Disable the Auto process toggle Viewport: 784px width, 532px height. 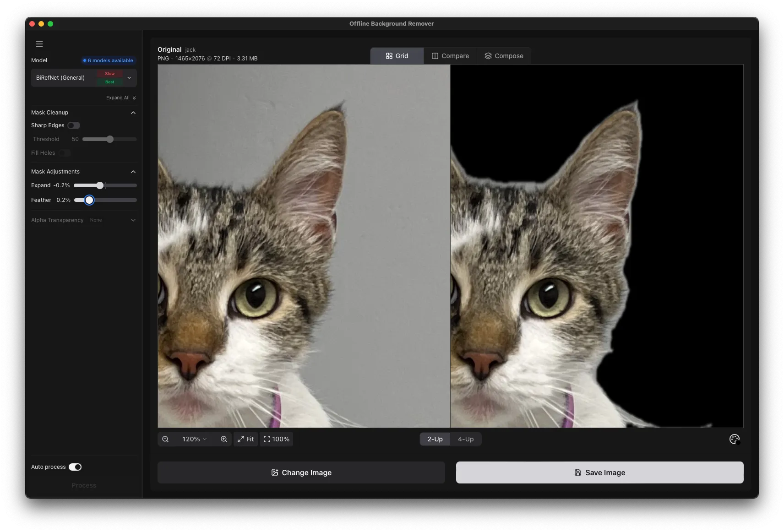(x=75, y=467)
